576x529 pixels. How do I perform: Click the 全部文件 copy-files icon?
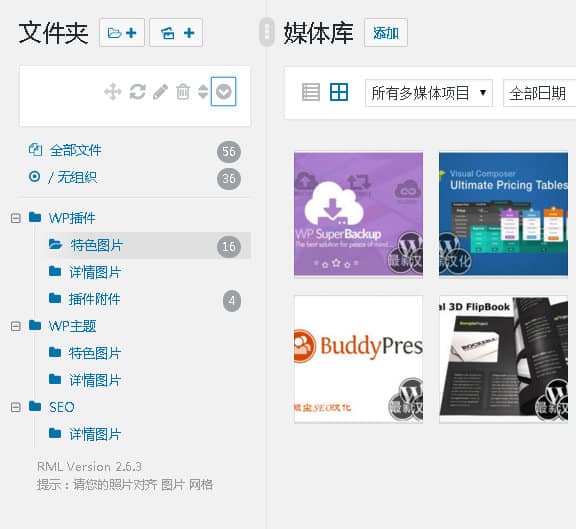coord(35,150)
